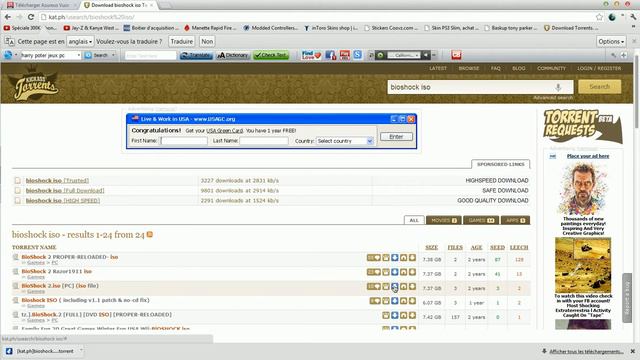This screenshot has height=360, width=640.
Task: Click blue download icon for Bioshock ISO patch row
Action: 394,301
